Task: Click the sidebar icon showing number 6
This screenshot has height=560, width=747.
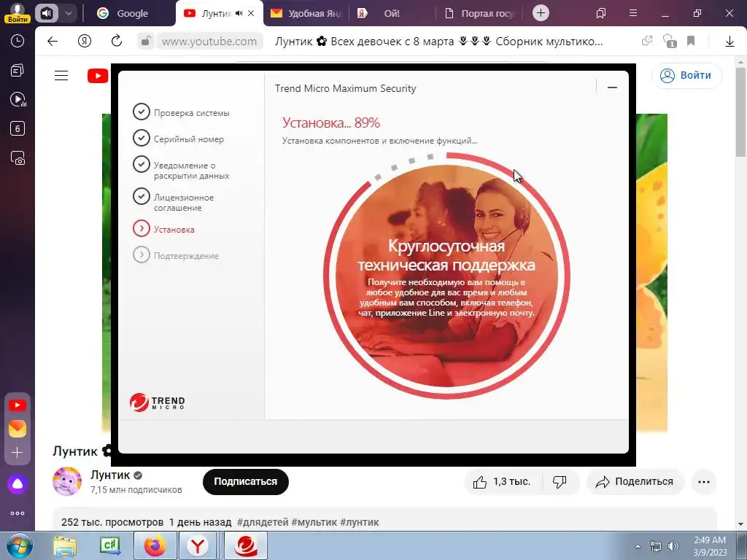Action: pyautogui.click(x=18, y=128)
